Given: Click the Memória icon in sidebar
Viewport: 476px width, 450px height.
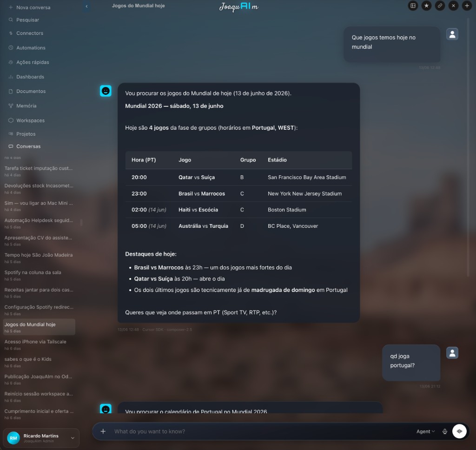Looking at the screenshot, I should point(11,106).
